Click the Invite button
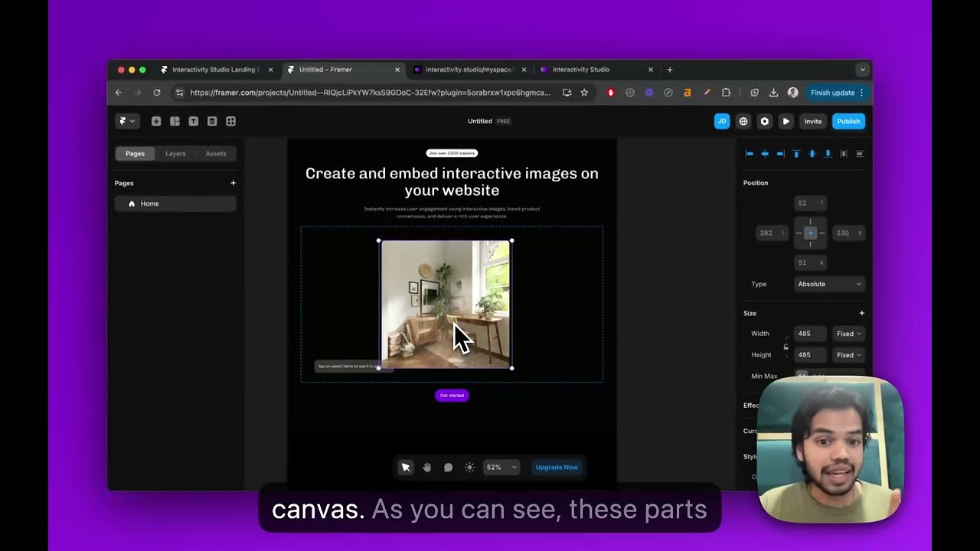The height and width of the screenshot is (551, 980). click(812, 121)
